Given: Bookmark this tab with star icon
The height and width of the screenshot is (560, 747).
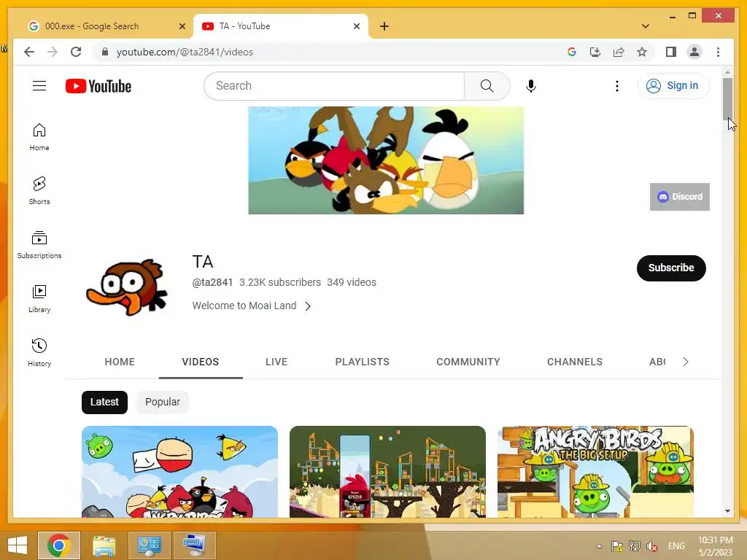Looking at the screenshot, I should click(642, 52).
